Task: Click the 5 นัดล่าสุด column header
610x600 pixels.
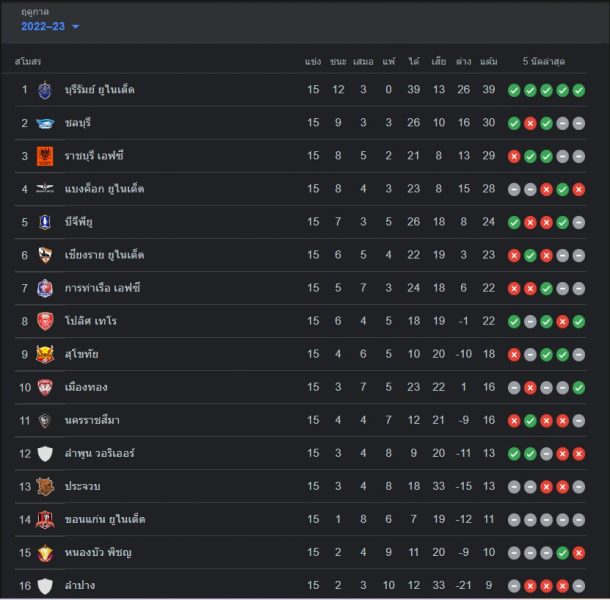Action: tap(544, 61)
